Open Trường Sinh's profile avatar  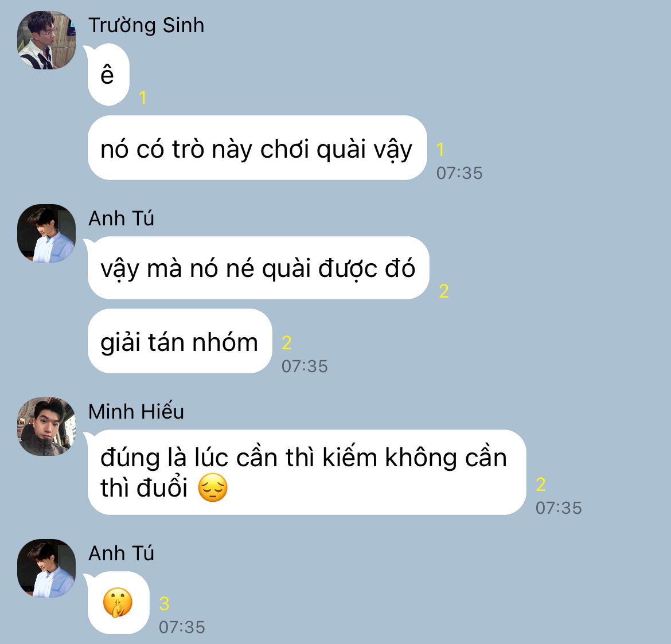[46, 40]
